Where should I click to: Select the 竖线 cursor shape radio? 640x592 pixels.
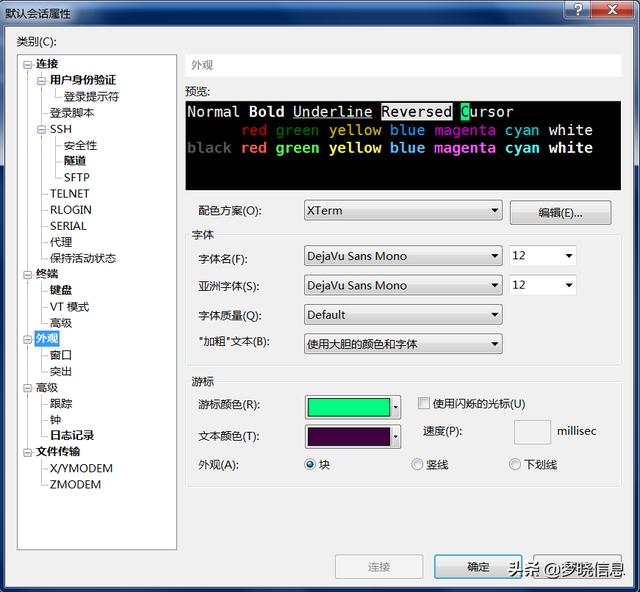pyautogui.click(x=417, y=465)
